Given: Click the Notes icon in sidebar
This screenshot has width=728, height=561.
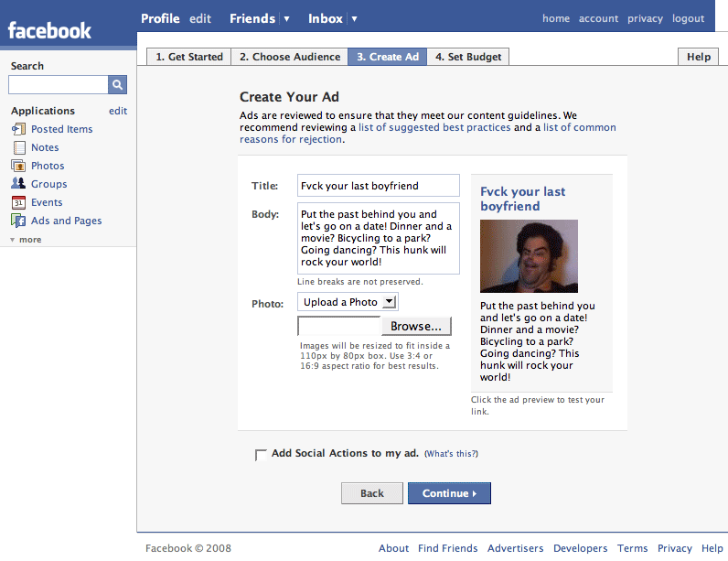Looking at the screenshot, I should click(19, 147).
